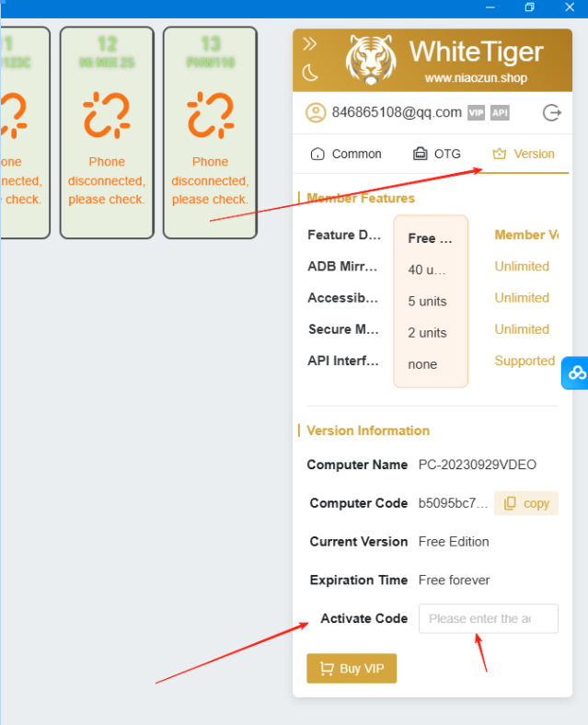The width and height of the screenshot is (588, 725).
Task: Toggle dark mode moon icon
Action: click(310, 73)
